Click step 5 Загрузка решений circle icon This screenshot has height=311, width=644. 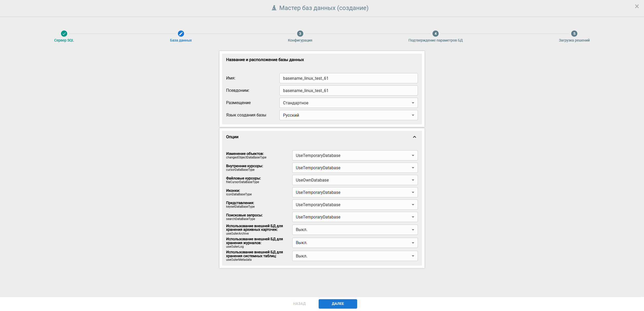point(574,34)
